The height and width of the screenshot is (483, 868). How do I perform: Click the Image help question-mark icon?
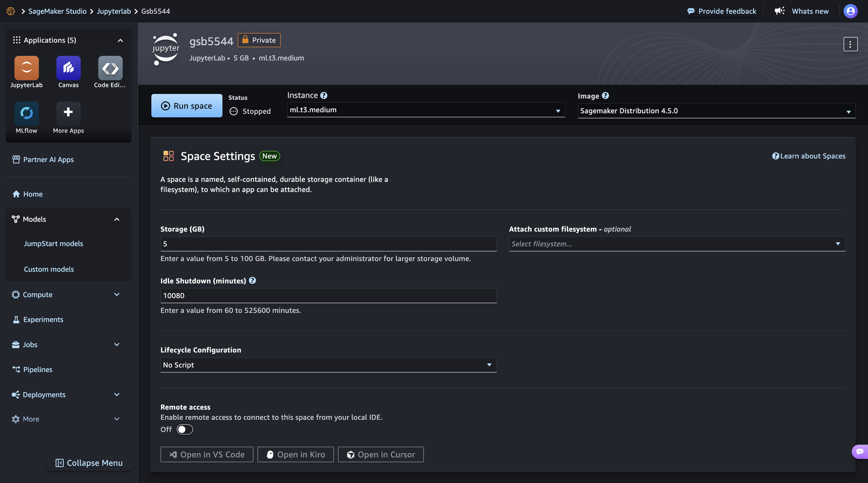tap(605, 95)
